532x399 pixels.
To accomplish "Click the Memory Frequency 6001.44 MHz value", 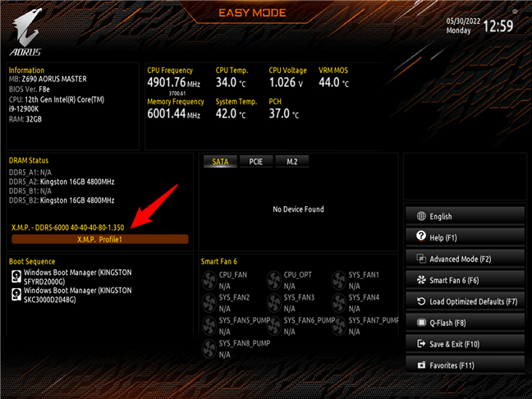I will coord(173,113).
